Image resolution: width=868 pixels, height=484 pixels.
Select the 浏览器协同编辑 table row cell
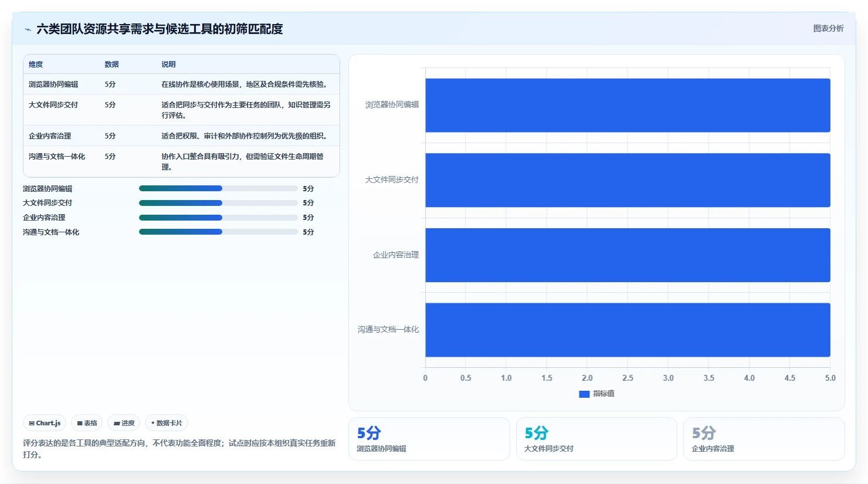[x=53, y=84]
